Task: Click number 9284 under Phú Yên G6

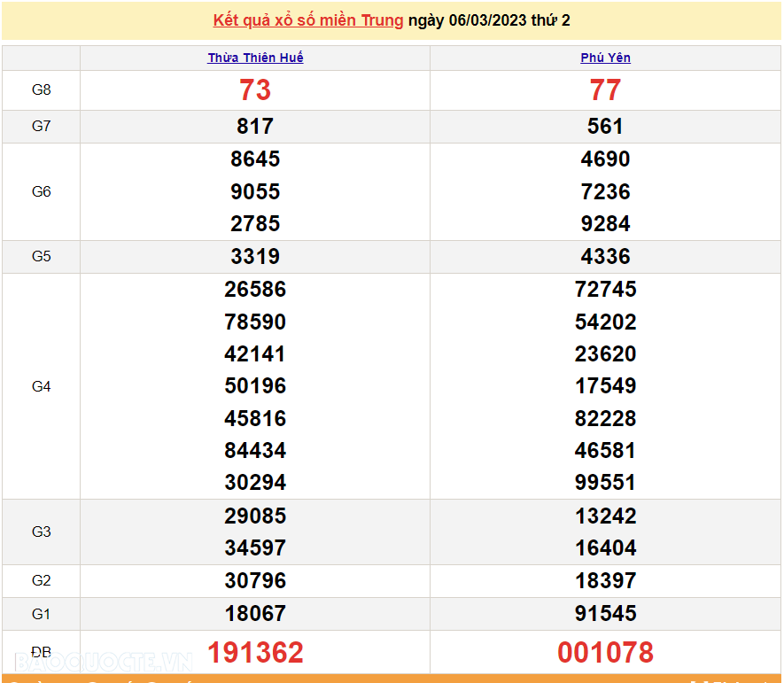Action: click(x=605, y=223)
